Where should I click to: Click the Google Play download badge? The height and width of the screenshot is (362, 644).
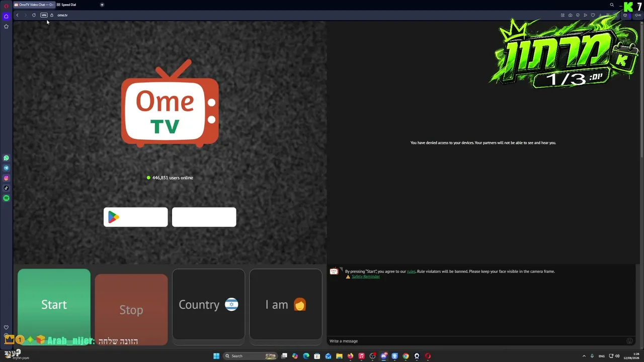[136, 217]
